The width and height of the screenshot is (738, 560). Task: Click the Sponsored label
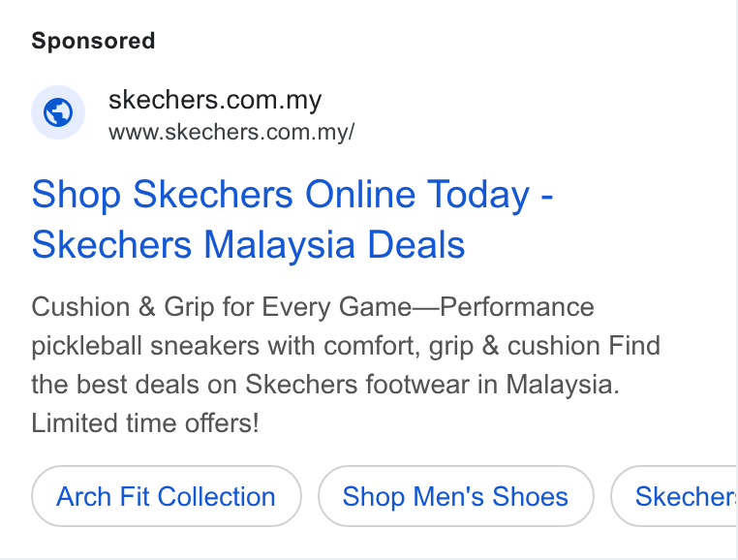(x=93, y=41)
